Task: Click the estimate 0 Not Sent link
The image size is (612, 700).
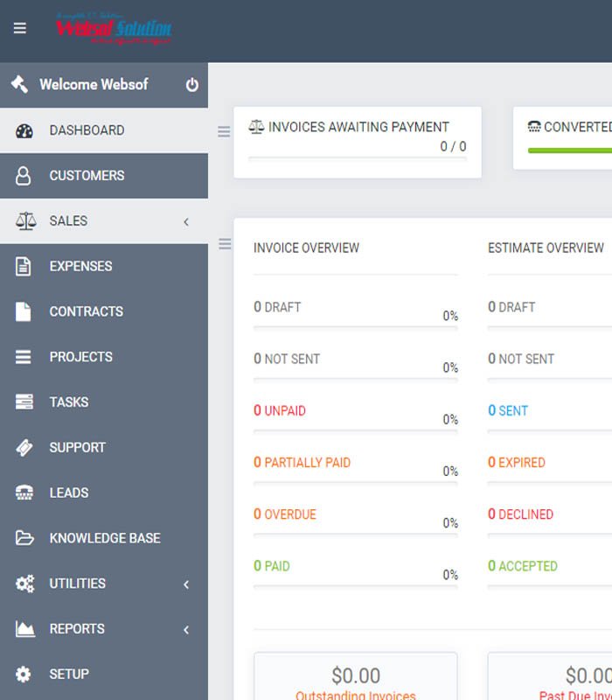Action: click(x=521, y=359)
